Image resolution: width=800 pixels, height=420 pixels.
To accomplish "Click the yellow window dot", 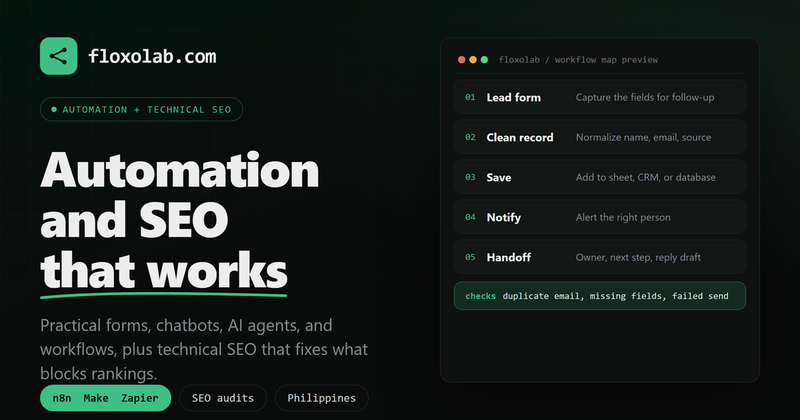I will [473, 60].
